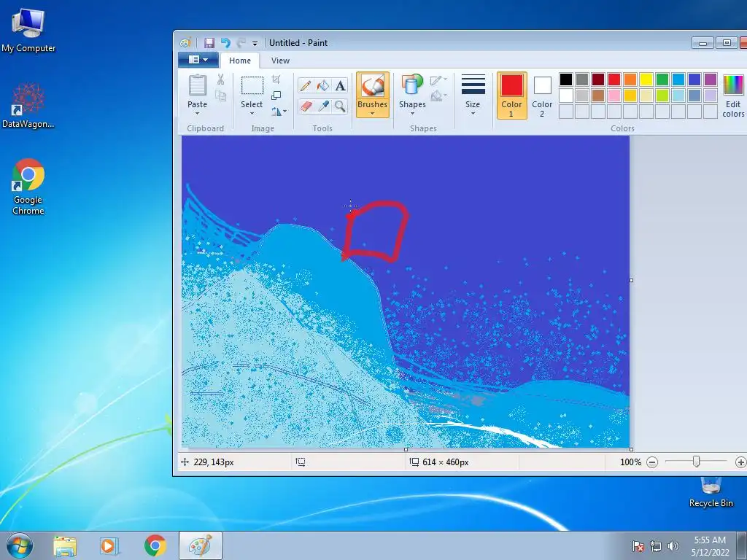Open Windows Explorer from taskbar
This screenshot has height=560, width=747.
point(65,545)
